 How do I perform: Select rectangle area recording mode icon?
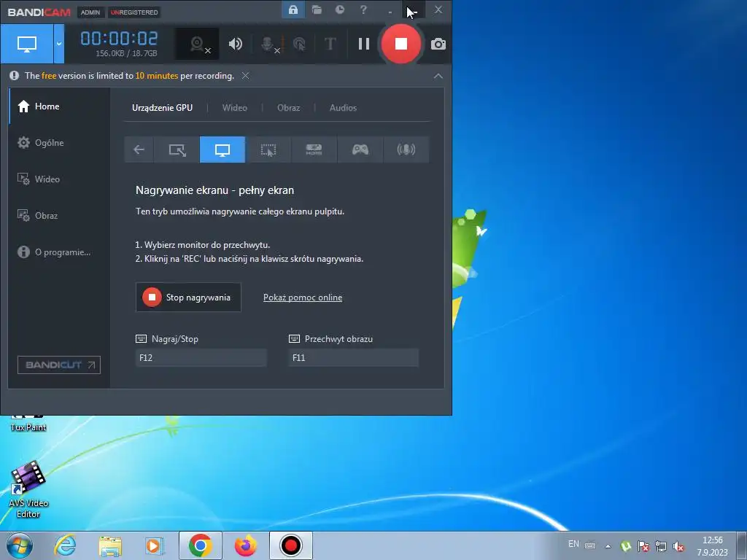(177, 149)
